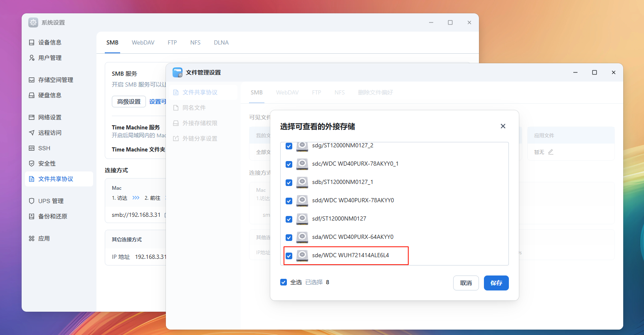The height and width of the screenshot is (335, 644).
Task: Click the text sde/WDC WUH721414ALE6L4
Action: click(350, 255)
